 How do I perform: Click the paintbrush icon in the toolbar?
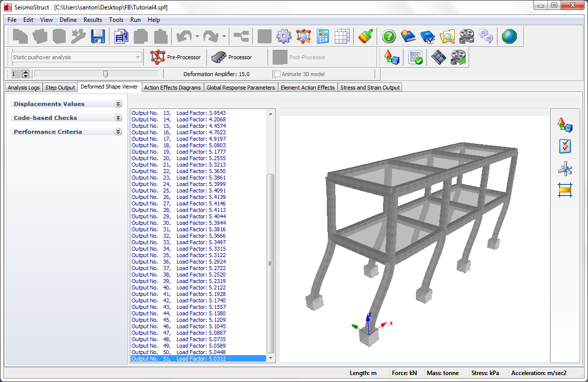(x=366, y=36)
